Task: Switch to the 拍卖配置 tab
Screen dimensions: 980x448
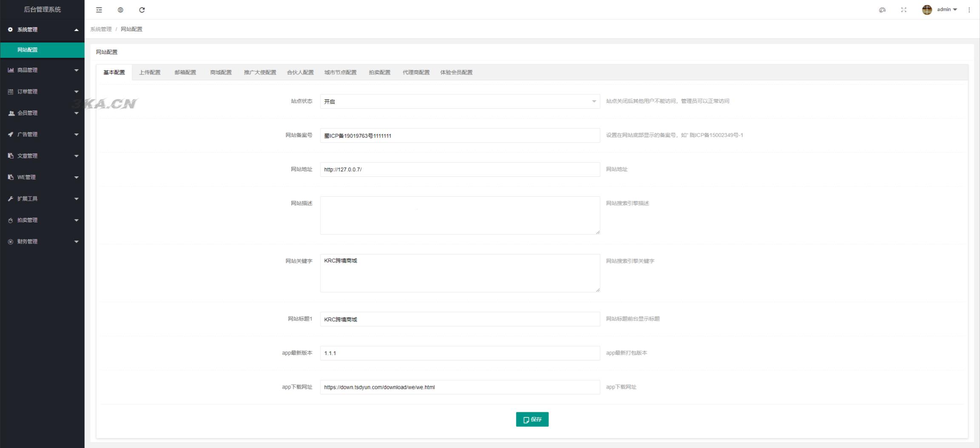Action: click(x=379, y=72)
